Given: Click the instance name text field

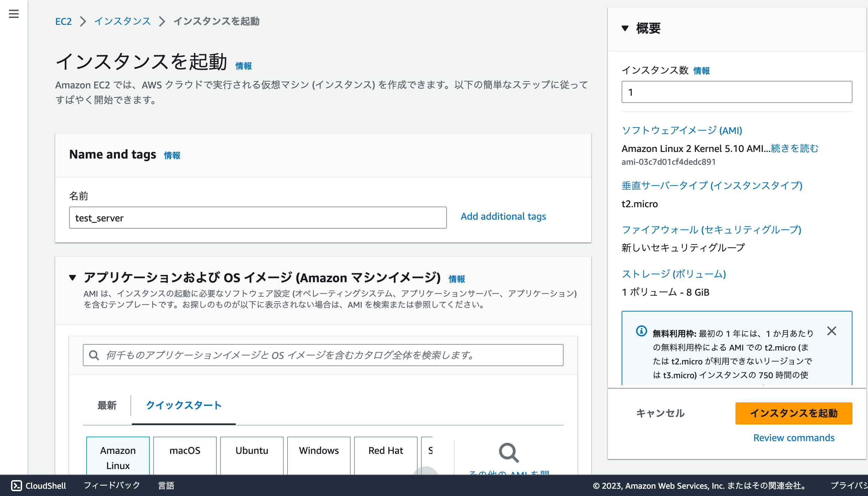Looking at the screenshot, I should 257,218.
